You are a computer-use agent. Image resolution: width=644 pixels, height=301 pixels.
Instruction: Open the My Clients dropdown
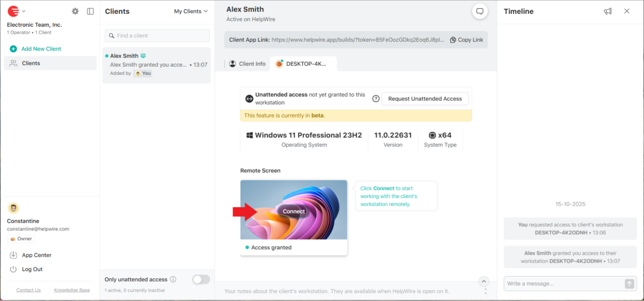(191, 11)
